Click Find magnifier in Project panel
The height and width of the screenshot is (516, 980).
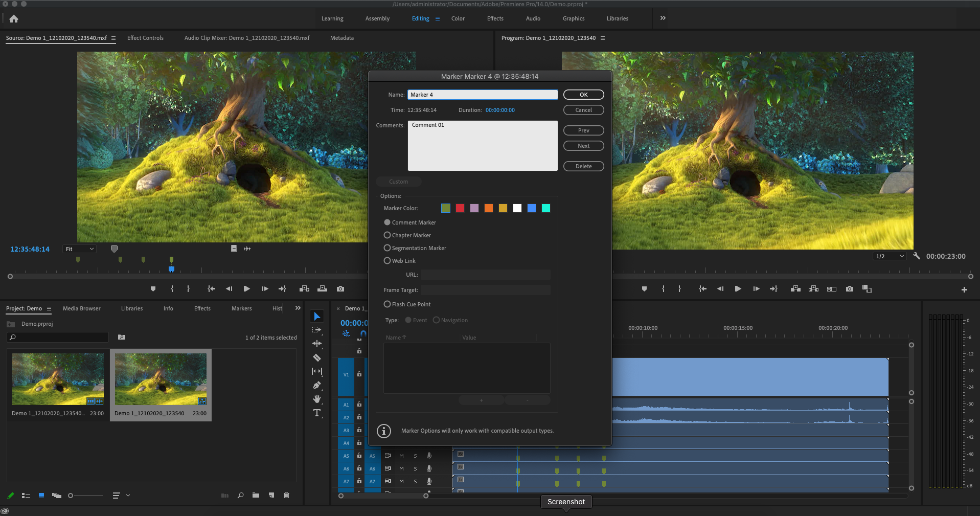240,496
